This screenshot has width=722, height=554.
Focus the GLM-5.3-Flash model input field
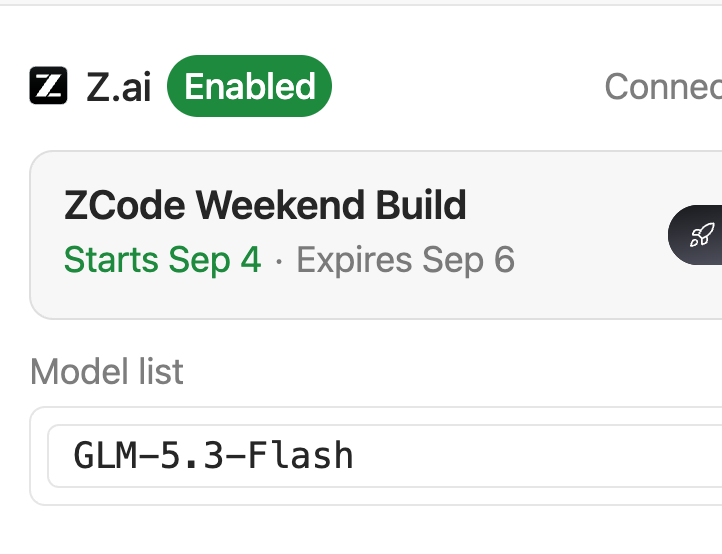point(384,456)
